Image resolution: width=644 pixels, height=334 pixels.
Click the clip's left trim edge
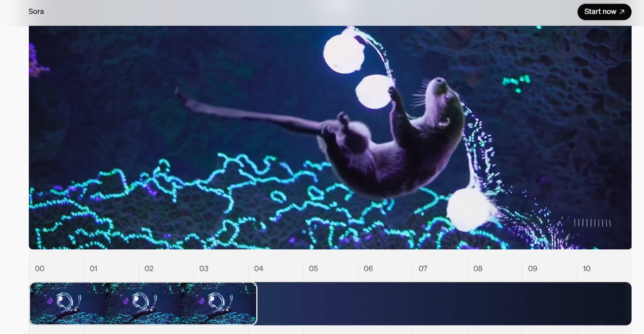click(x=31, y=303)
